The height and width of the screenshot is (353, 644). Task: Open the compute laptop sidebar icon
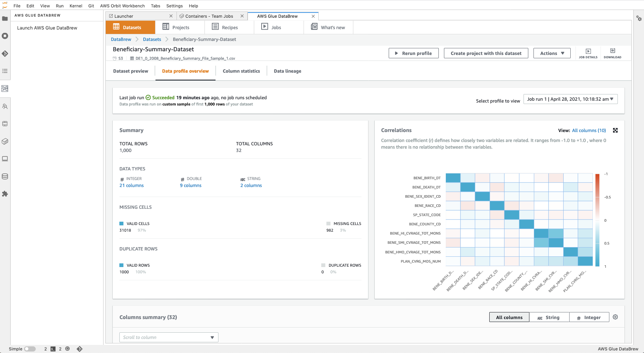[x=5, y=159]
